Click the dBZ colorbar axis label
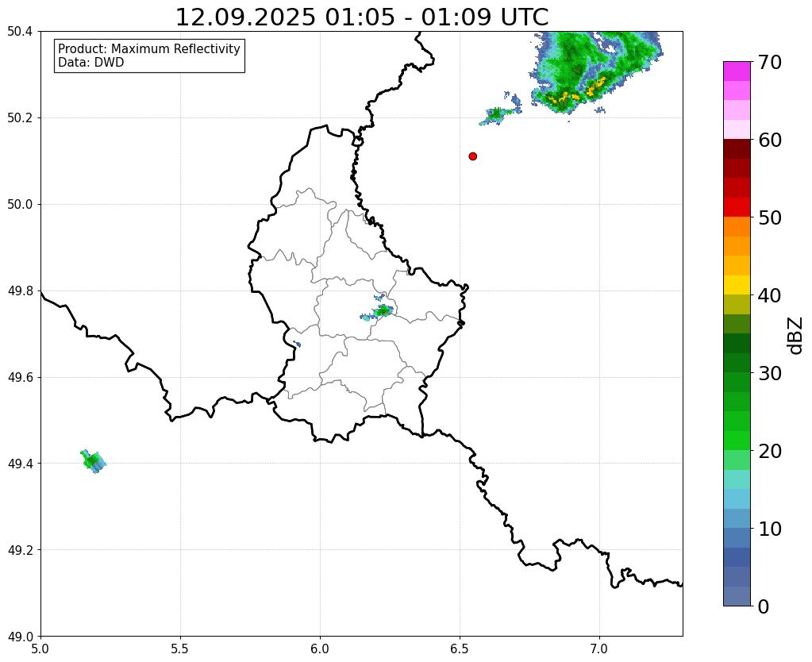Screen dimensions: 812x662 pos(796,336)
